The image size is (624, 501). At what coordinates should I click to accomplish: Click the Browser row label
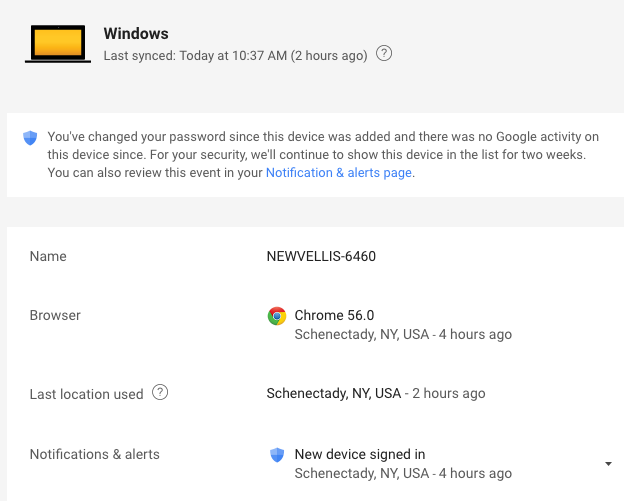tap(55, 315)
